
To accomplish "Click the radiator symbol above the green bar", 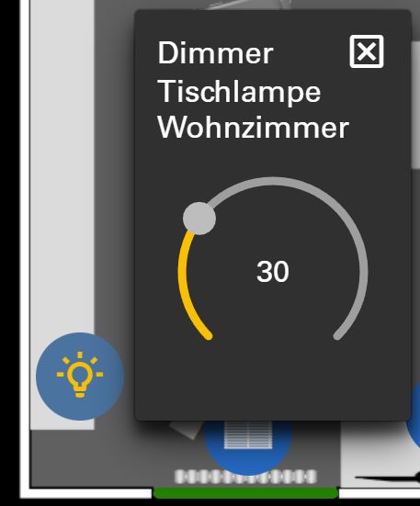I will [245, 477].
